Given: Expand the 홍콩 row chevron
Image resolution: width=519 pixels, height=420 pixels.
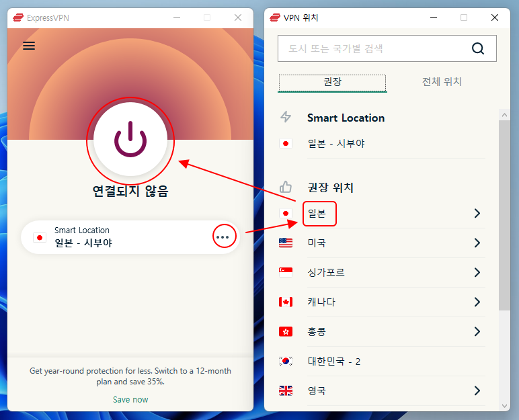Looking at the screenshot, I should (477, 331).
